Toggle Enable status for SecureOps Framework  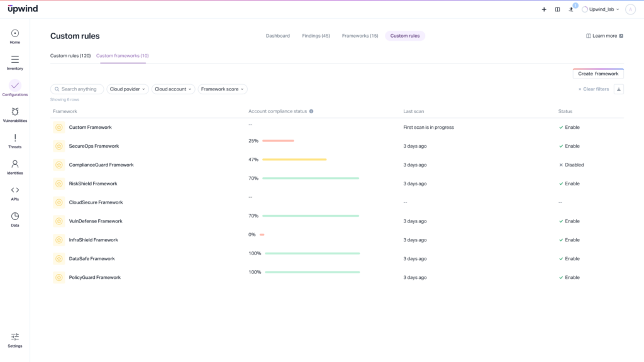pyautogui.click(x=569, y=146)
